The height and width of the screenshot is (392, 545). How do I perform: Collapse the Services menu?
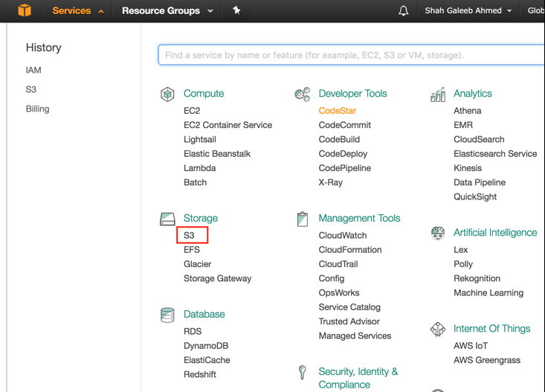tap(78, 10)
